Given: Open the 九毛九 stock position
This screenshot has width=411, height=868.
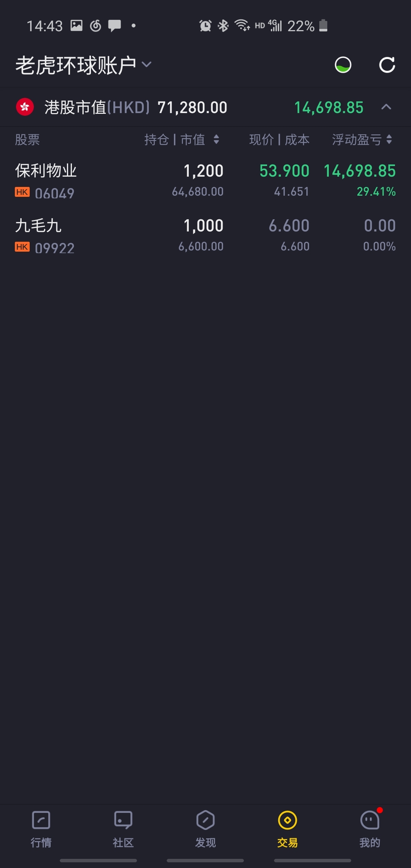Looking at the screenshot, I should pyautogui.click(x=205, y=236).
